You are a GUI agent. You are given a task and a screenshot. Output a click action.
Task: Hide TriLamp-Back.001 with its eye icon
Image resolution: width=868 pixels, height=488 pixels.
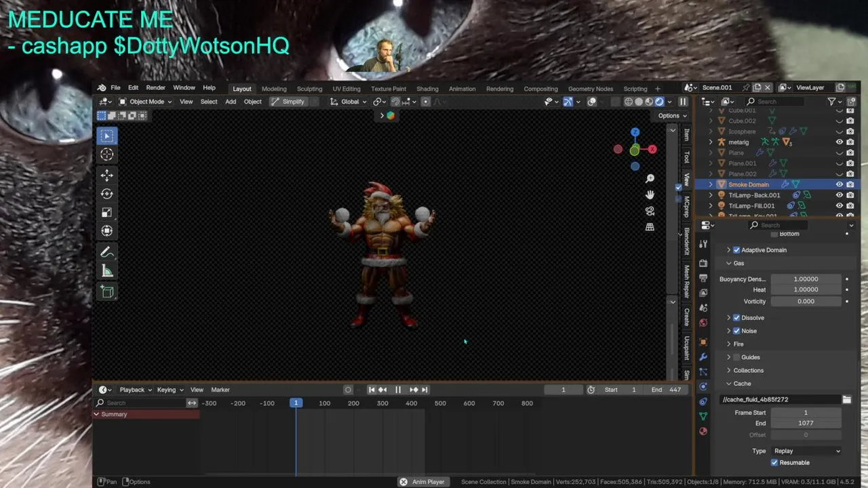(x=839, y=195)
